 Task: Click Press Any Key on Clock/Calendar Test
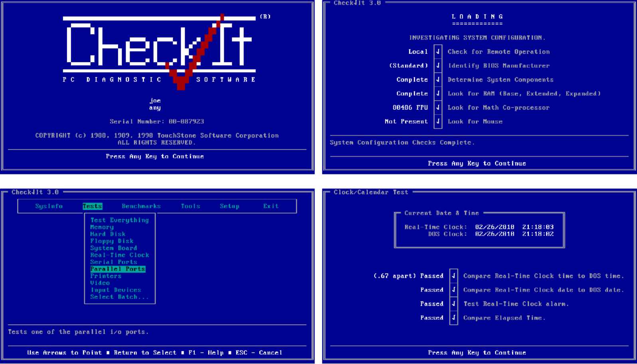pyautogui.click(x=477, y=353)
